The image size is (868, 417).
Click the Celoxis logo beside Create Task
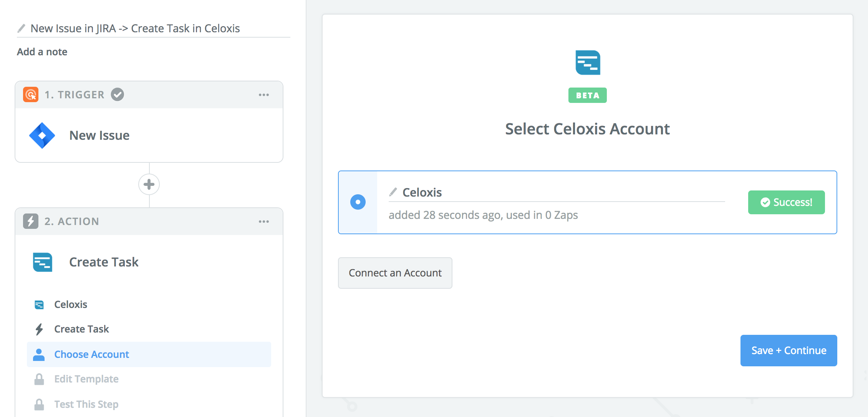[x=43, y=262]
